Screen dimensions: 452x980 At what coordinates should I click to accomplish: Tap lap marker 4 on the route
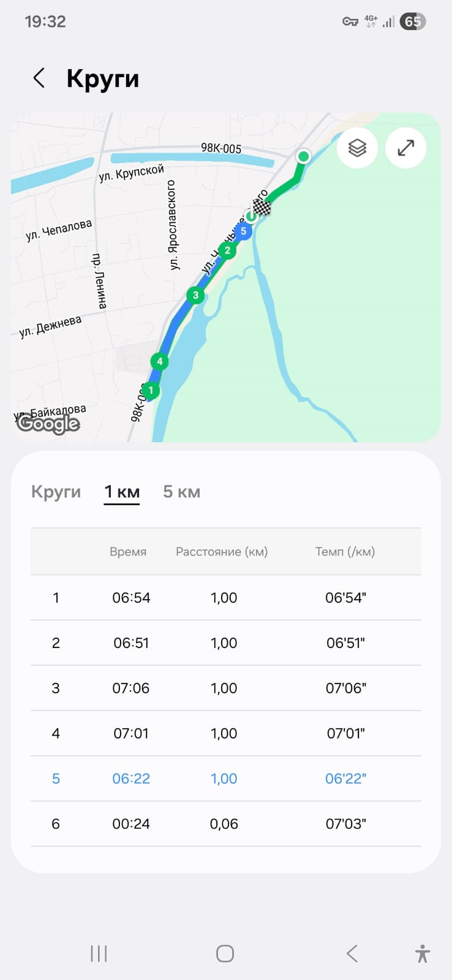159,361
